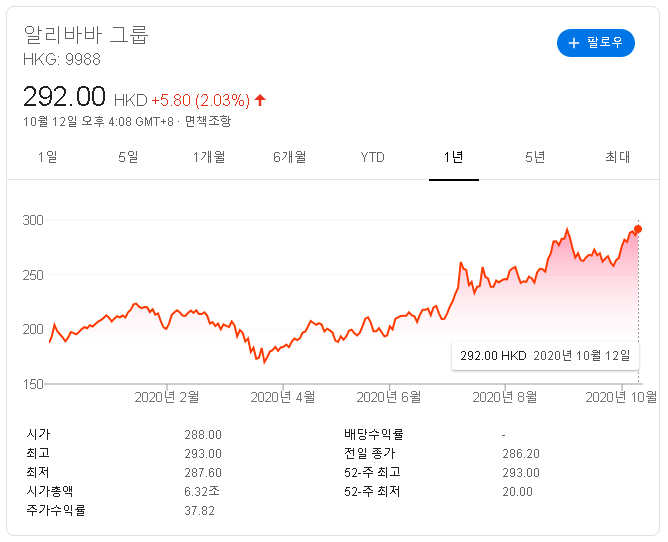The width and height of the screenshot is (668, 542).
Task: Select the 1년 tab
Action: 454,157
